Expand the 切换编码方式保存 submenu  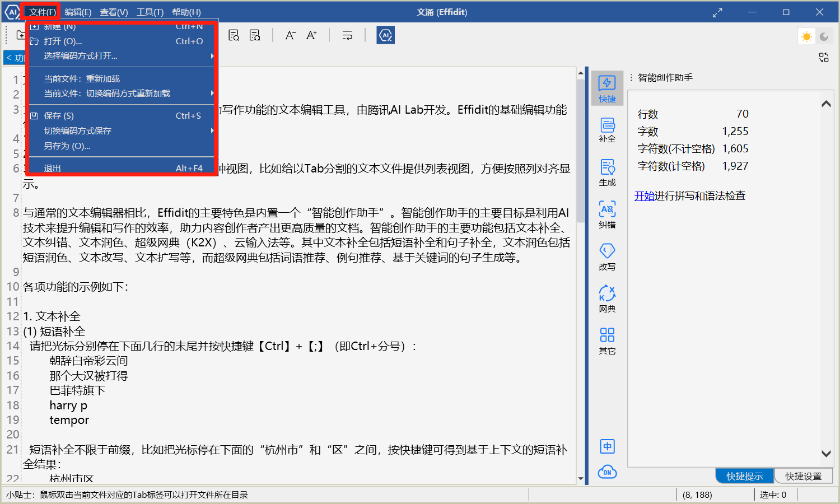click(121, 131)
